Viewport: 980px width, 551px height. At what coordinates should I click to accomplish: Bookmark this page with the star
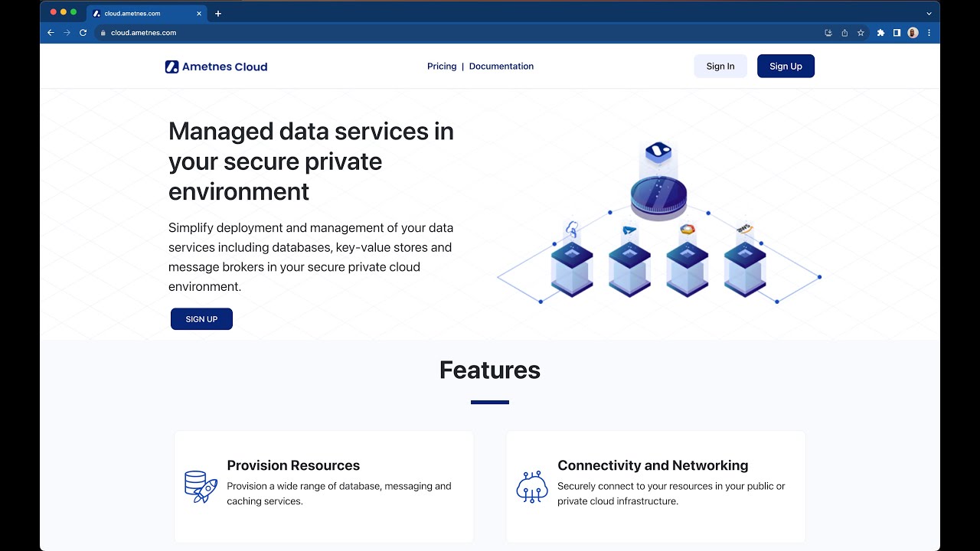(x=861, y=33)
